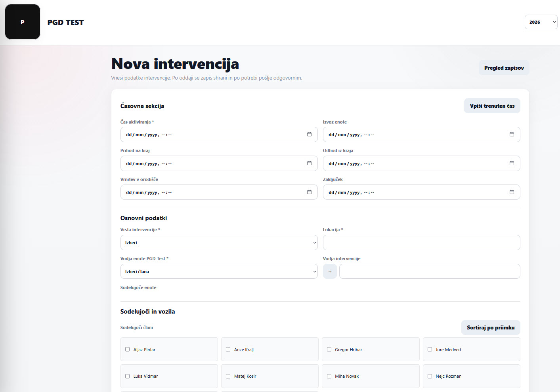The image size is (560, 392).
Task: Click the Sodelujoči in vozila heading
Action: pyautogui.click(x=147, y=312)
